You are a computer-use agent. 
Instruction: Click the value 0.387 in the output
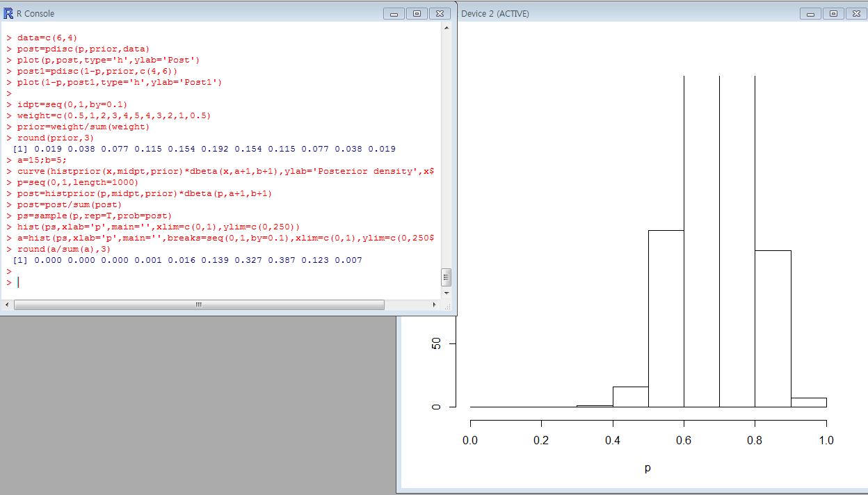[x=282, y=260]
